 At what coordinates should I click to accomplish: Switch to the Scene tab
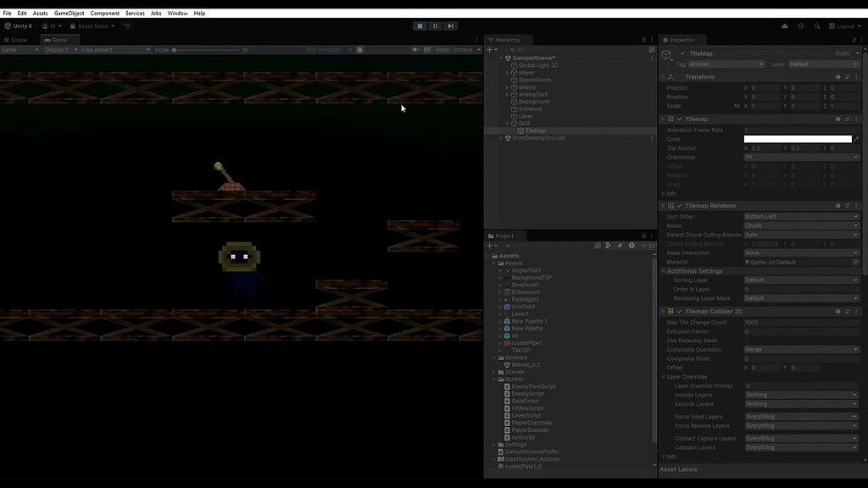(17, 39)
